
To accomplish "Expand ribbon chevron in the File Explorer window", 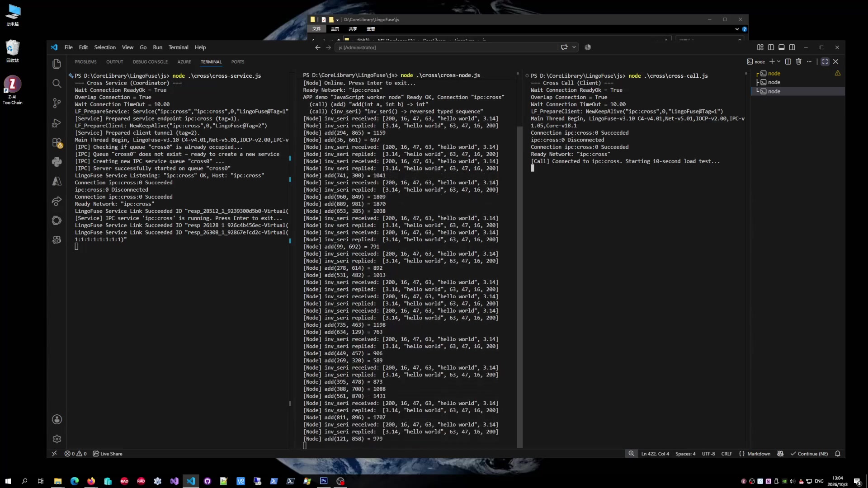I will 737,29.
